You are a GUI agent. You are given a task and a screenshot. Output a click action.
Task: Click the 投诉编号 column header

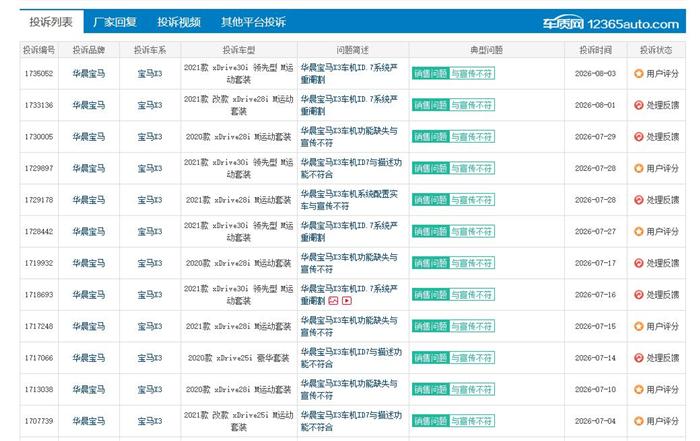click(x=39, y=50)
